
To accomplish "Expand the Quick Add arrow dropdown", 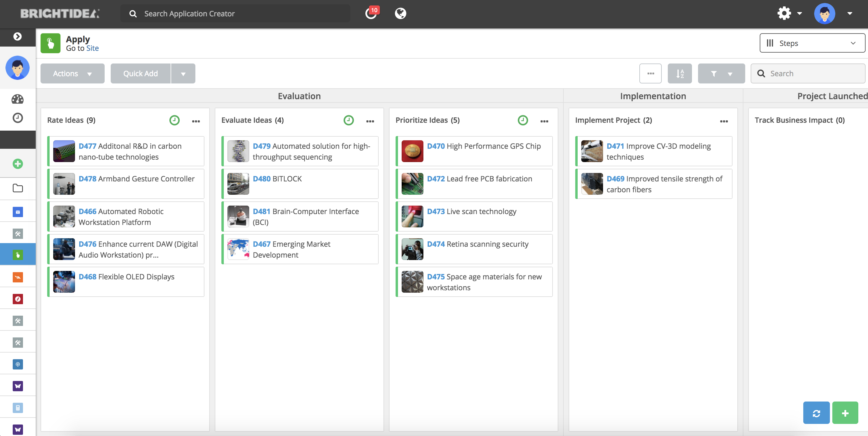I will 183,73.
